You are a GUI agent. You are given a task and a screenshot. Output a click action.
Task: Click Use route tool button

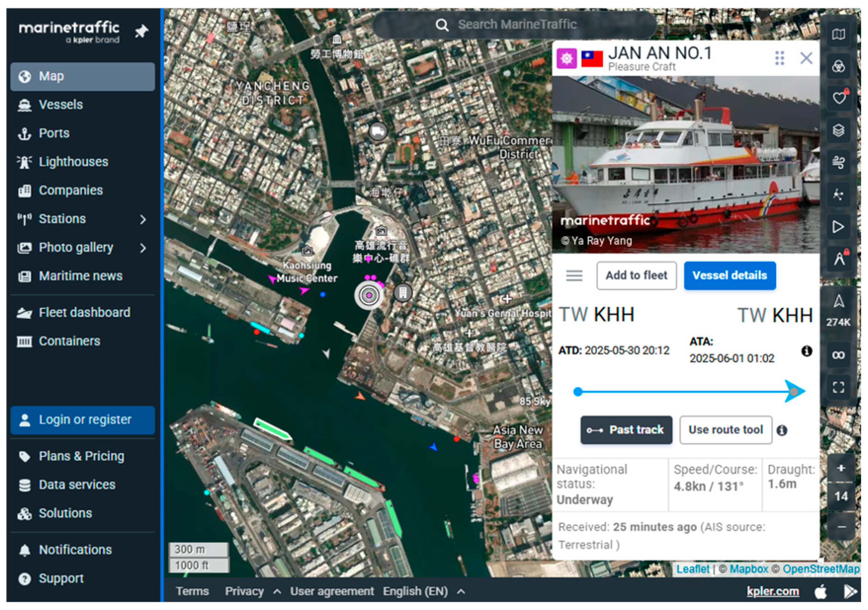pos(726,430)
